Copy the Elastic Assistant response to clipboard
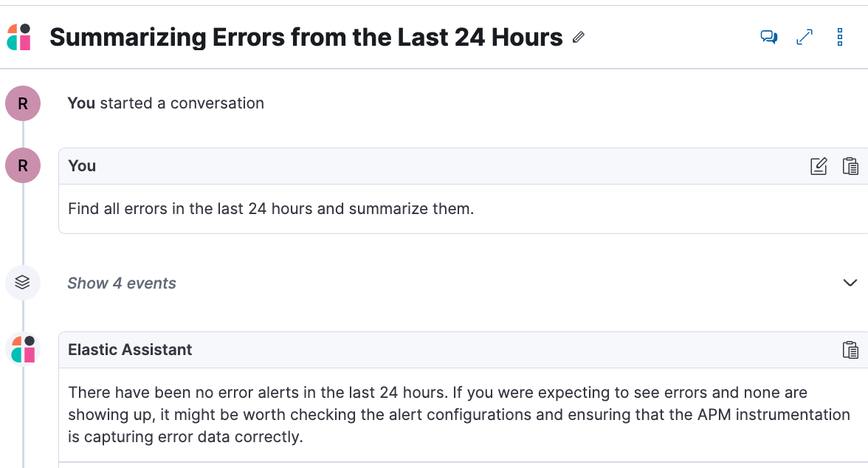 (850, 350)
